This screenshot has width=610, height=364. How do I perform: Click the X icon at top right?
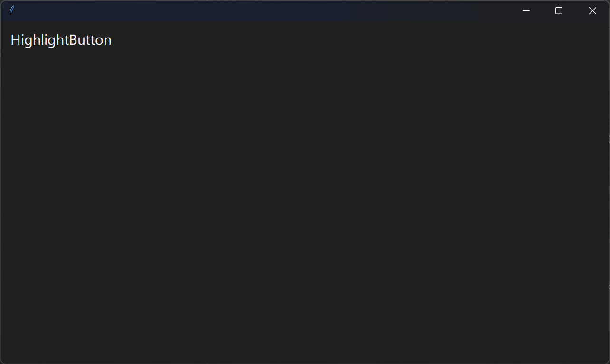pos(592,10)
